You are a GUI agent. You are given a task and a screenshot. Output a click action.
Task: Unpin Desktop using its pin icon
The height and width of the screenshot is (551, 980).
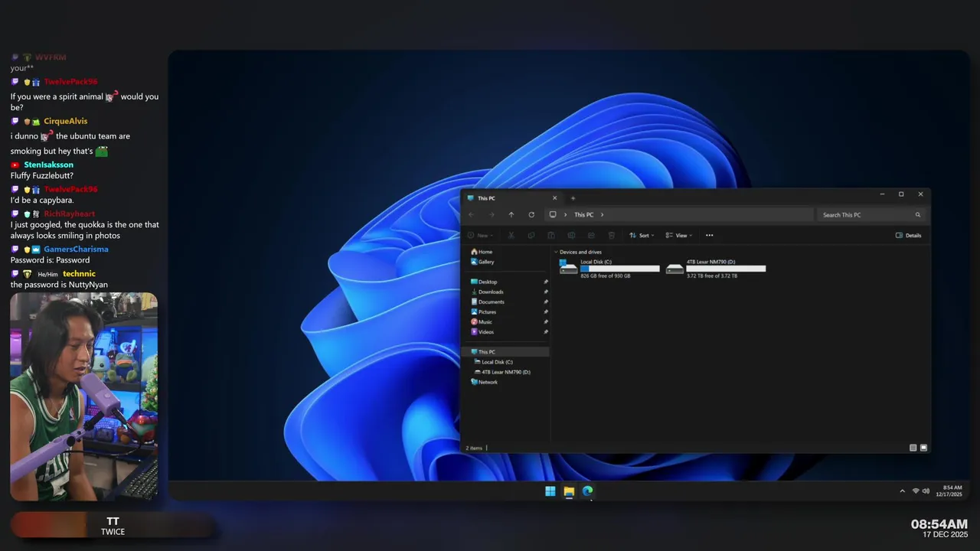coord(546,282)
